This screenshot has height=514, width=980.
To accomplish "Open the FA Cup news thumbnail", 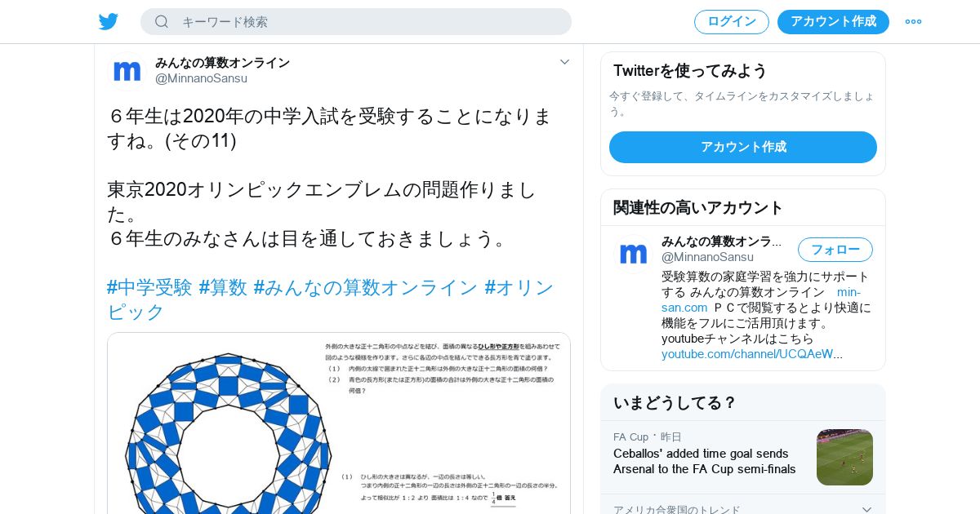I will (844, 457).
